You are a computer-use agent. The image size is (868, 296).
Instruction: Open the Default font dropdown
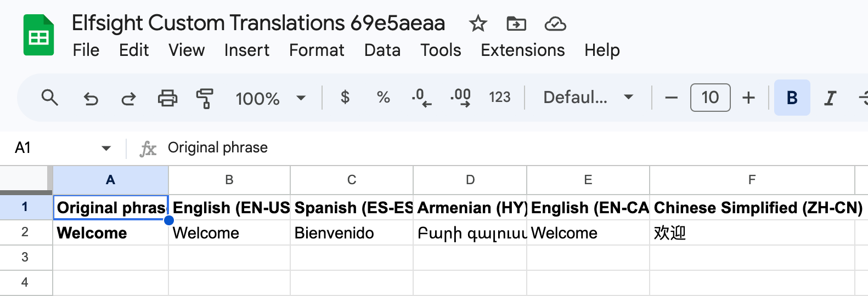(x=588, y=98)
